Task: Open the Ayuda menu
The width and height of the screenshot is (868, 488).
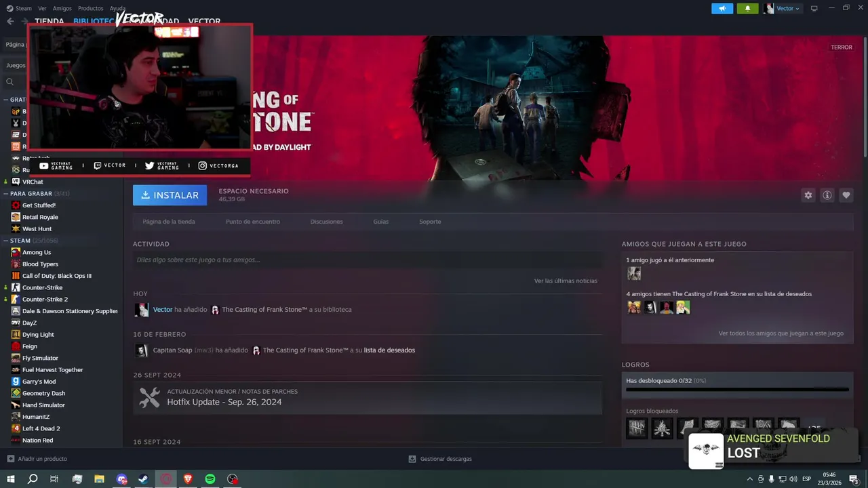Action: (x=117, y=8)
